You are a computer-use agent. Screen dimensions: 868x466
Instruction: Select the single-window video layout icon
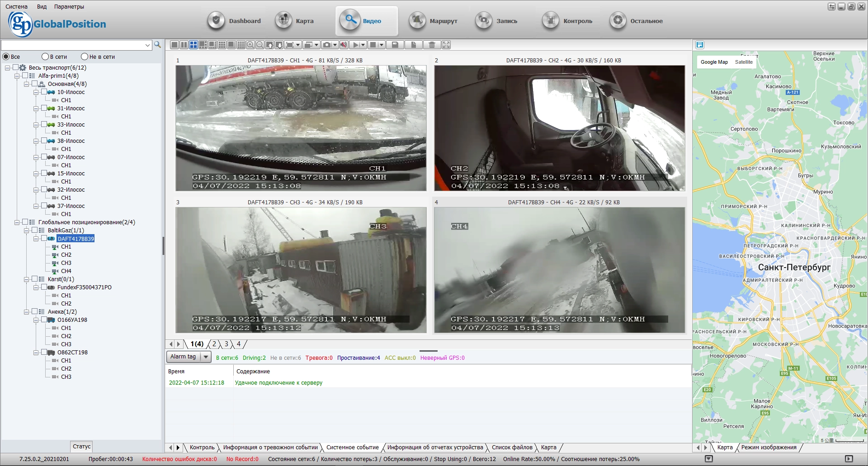click(x=174, y=45)
